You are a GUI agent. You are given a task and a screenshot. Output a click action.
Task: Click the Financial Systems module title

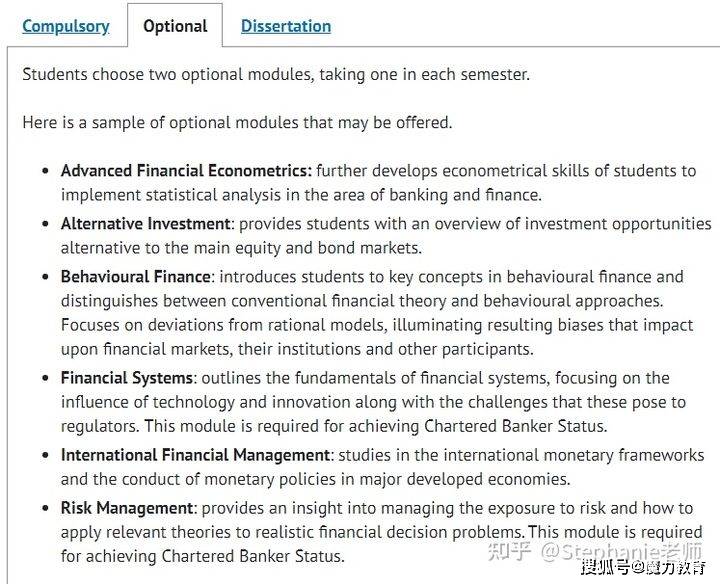(127, 378)
